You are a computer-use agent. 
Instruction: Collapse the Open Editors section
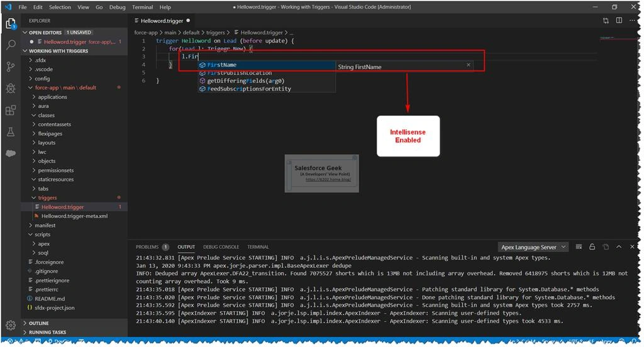[74, 33]
